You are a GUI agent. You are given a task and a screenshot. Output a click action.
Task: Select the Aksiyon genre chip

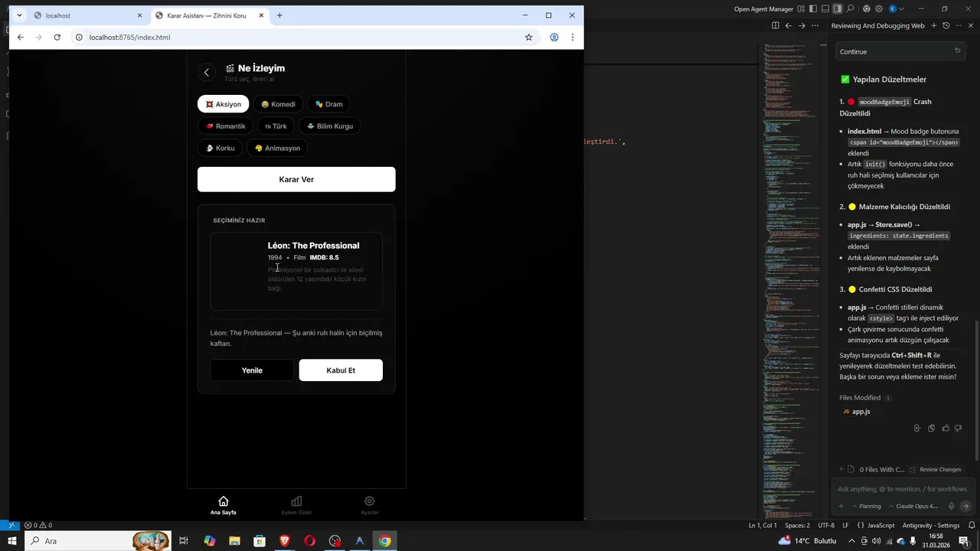pos(224,104)
